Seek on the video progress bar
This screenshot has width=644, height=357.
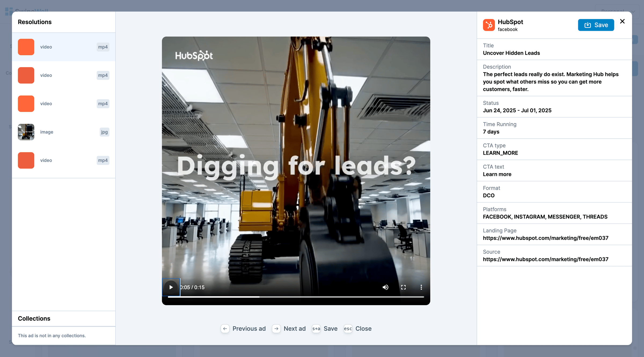coord(322,297)
